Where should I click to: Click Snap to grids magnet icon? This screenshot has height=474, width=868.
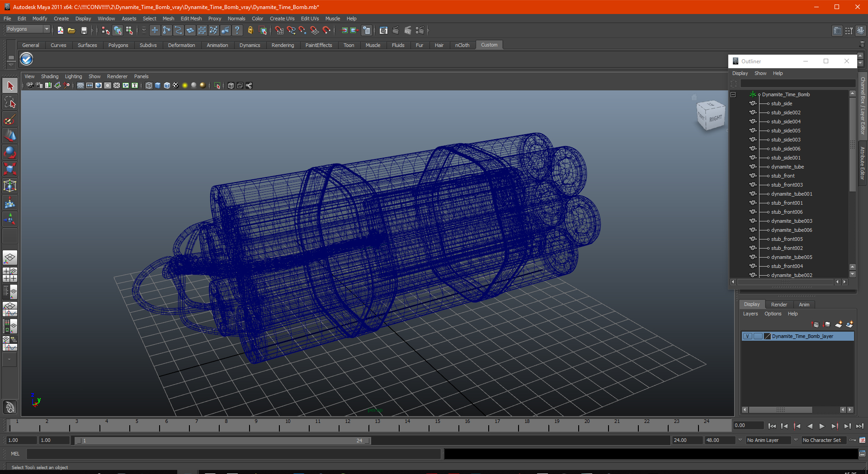tap(279, 30)
